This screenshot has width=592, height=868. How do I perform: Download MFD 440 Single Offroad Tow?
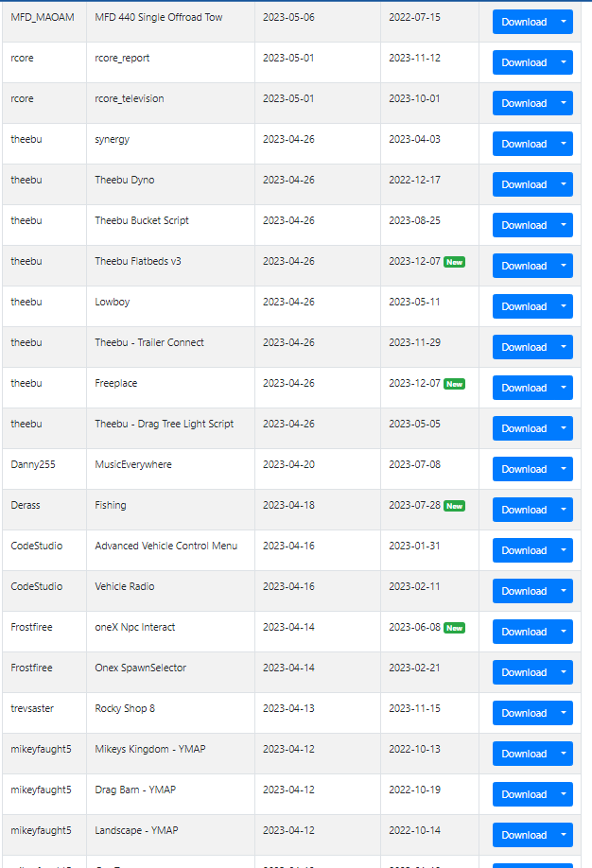click(x=524, y=22)
